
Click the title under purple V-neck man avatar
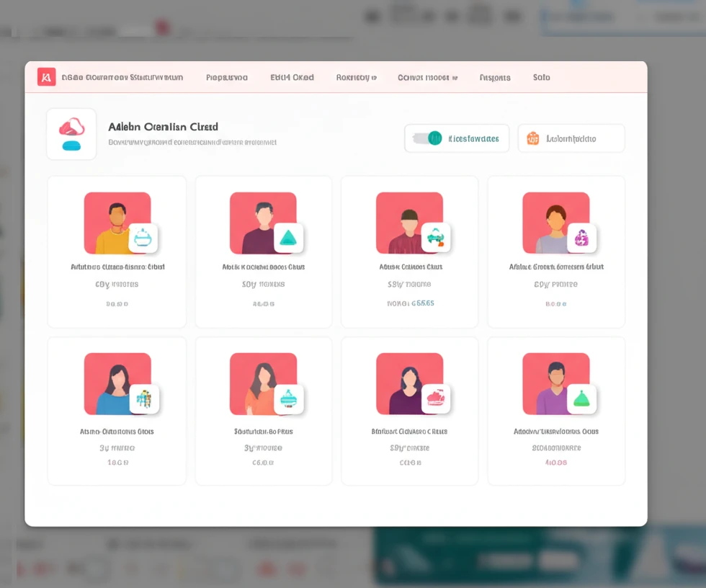pos(556,432)
